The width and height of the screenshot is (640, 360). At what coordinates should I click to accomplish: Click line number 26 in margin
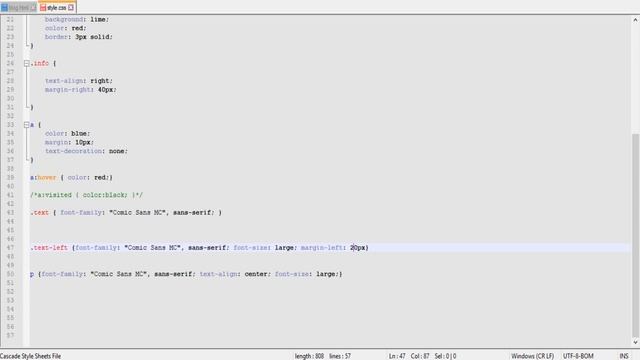[x=10, y=63]
